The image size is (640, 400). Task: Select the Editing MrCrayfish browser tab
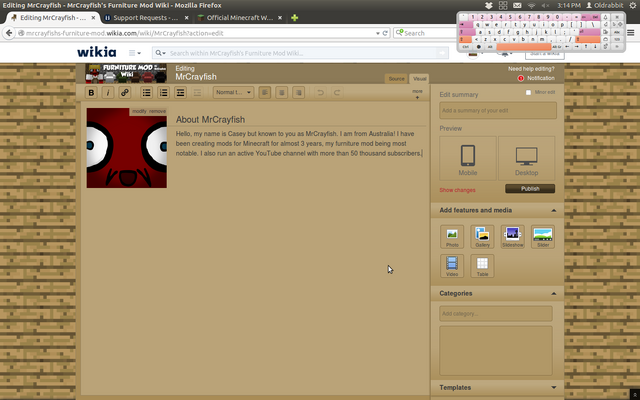(x=53, y=18)
